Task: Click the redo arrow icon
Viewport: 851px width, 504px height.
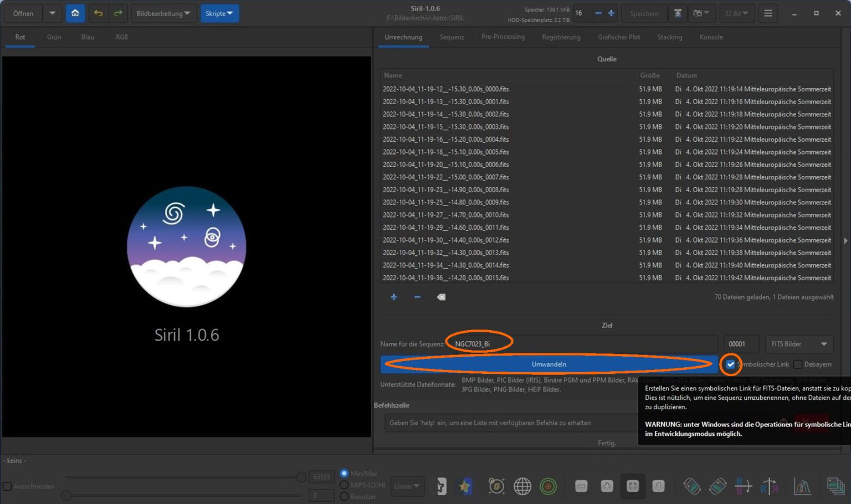Action: point(118,13)
